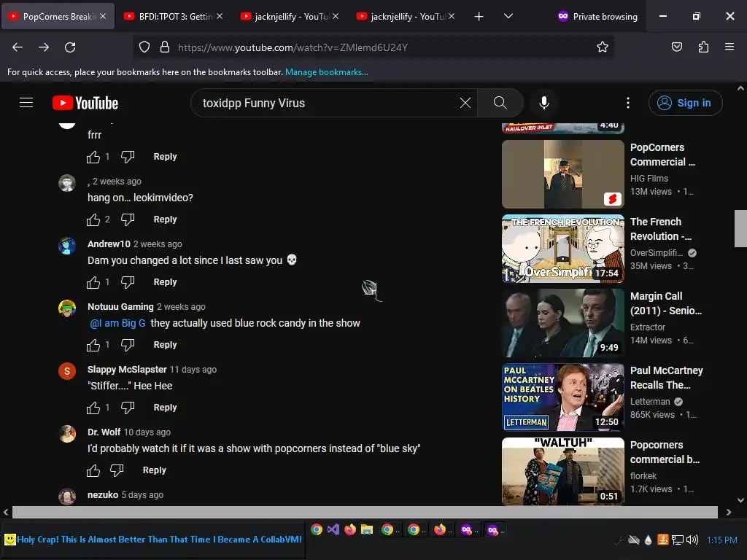This screenshot has width=747, height=560.
Task: Go forward to the next page
Action: (x=44, y=47)
